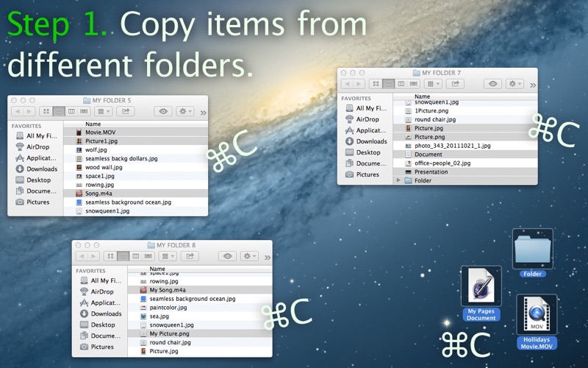The image size is (588, 368).
Task: Select wood wall.jpg in MY FOLDER 5
Action: coord(136,167)
